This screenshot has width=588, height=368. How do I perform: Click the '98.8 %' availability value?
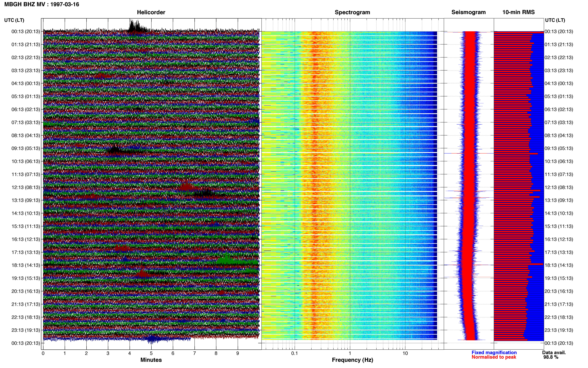pos(551,357)
